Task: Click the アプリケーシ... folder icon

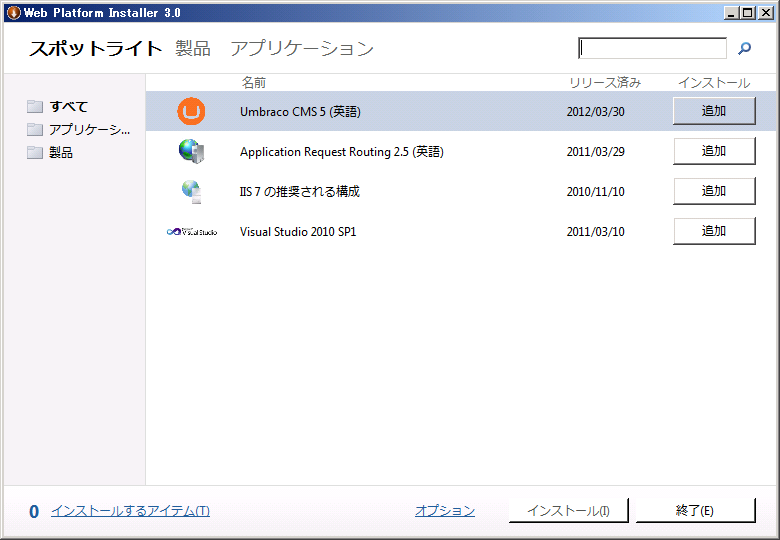Action: [35, 129]
